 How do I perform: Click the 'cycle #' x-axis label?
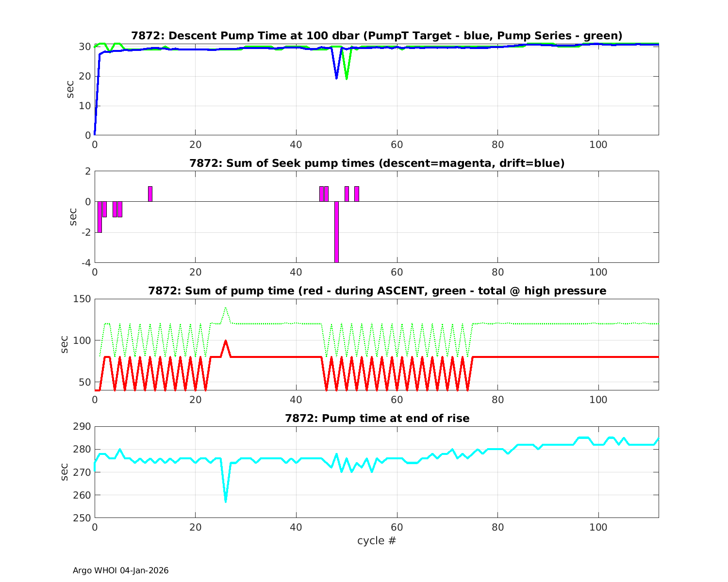click(x=377, y=541)
